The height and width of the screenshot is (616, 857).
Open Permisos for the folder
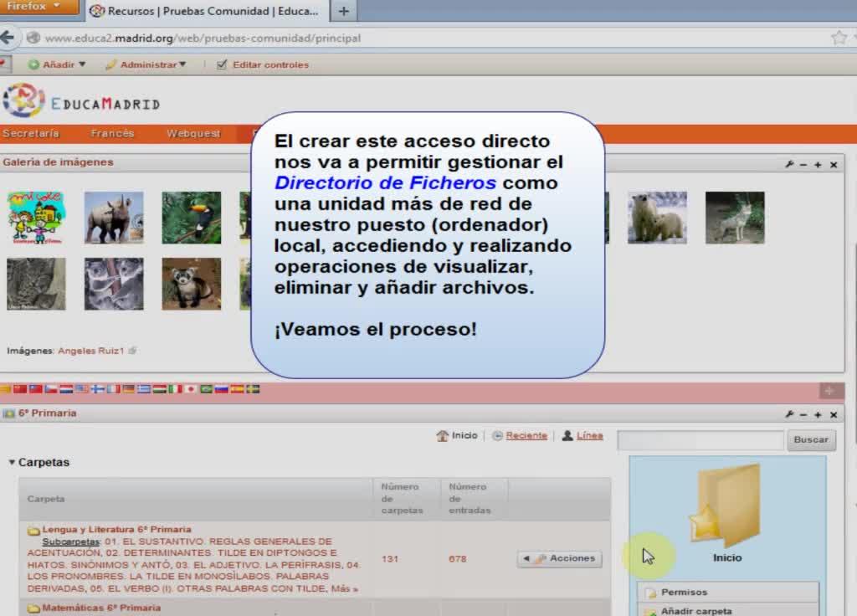point(727,592)
